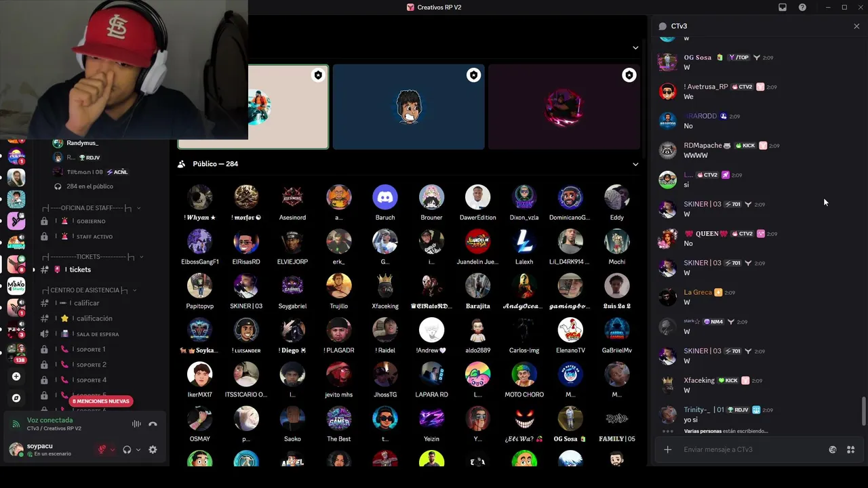This screenshot has width=868, height=488.
Task: Select the dark purple speaker tile
Action: coord(564,106)
